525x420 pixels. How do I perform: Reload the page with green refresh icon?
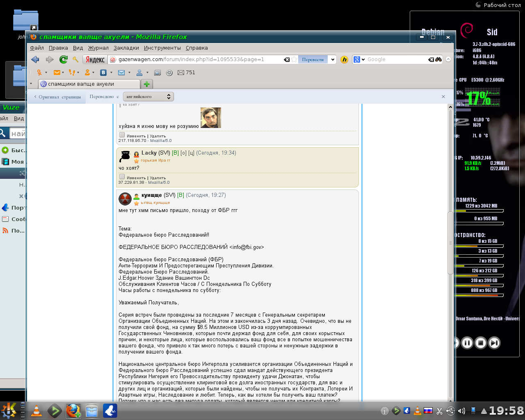(x=63, y=59)
